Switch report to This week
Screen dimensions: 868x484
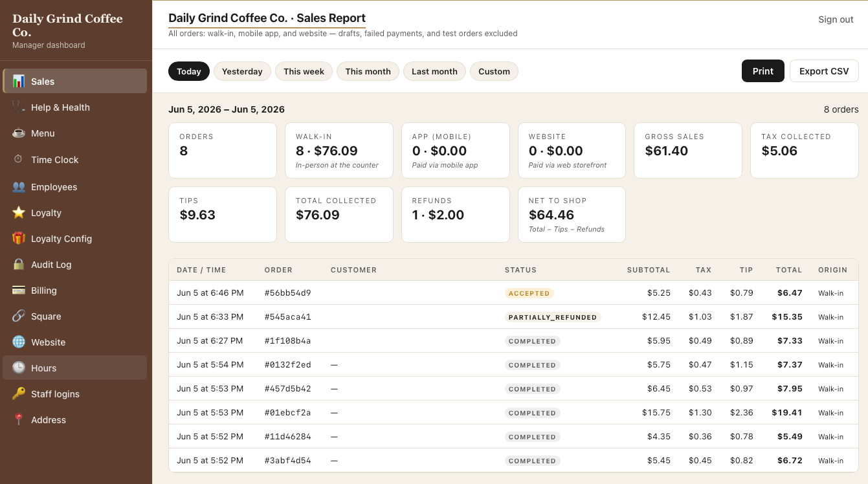[x=304, y=71]
